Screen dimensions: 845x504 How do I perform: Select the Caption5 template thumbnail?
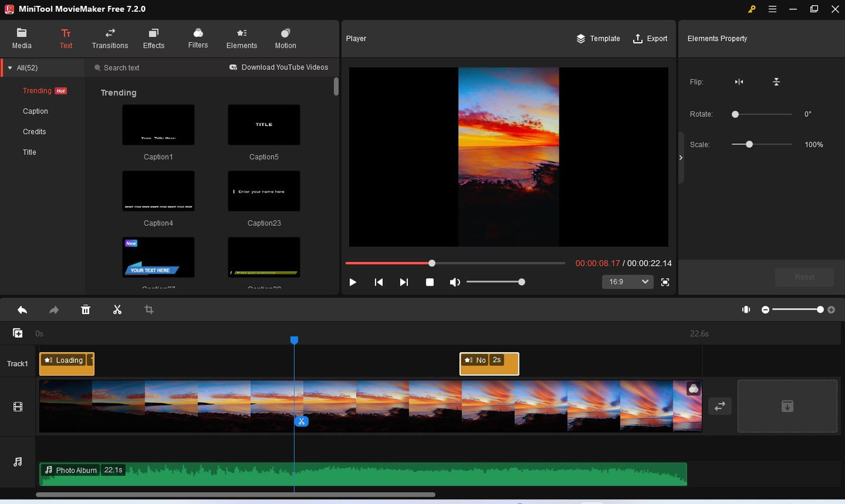[263, 125]
